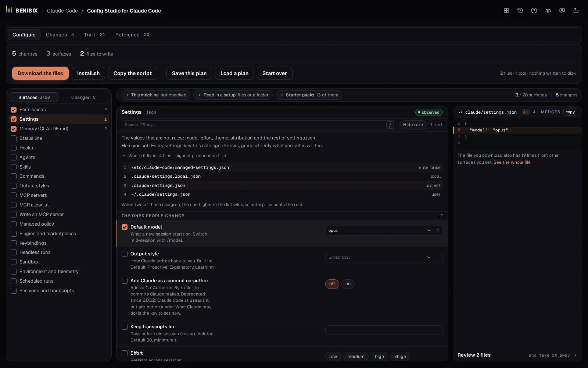Viewport: 588px width, 368px height.
Task: Expand Read in a setup section
Action: pos(233,95)
